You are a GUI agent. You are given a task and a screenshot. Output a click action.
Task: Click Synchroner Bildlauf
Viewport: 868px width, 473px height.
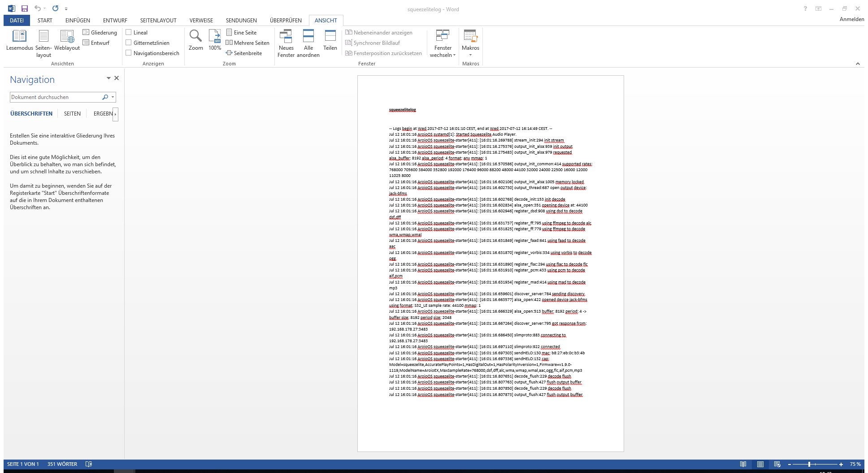point(373,43)
